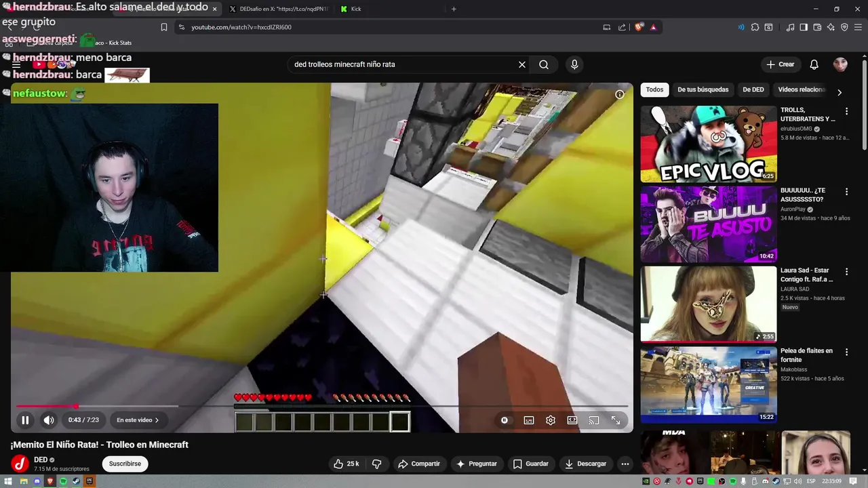Open browser extensions puzzle icon
868x488 pixels.
[x=755, y=27]
